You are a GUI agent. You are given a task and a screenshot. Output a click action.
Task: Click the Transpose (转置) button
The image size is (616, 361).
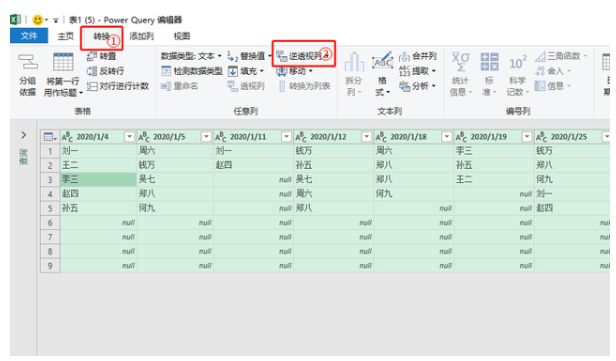tap(101, 56)
